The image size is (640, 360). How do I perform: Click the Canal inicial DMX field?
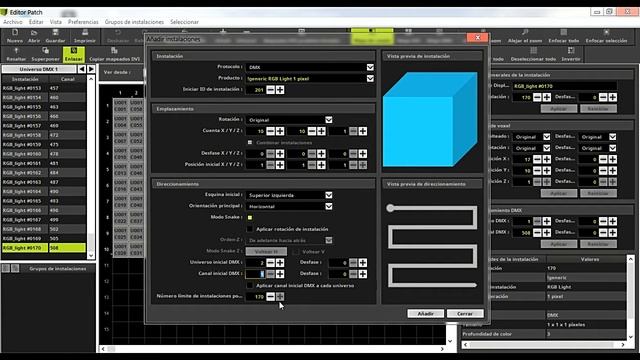pyautogui.click(x=255, y=274)
